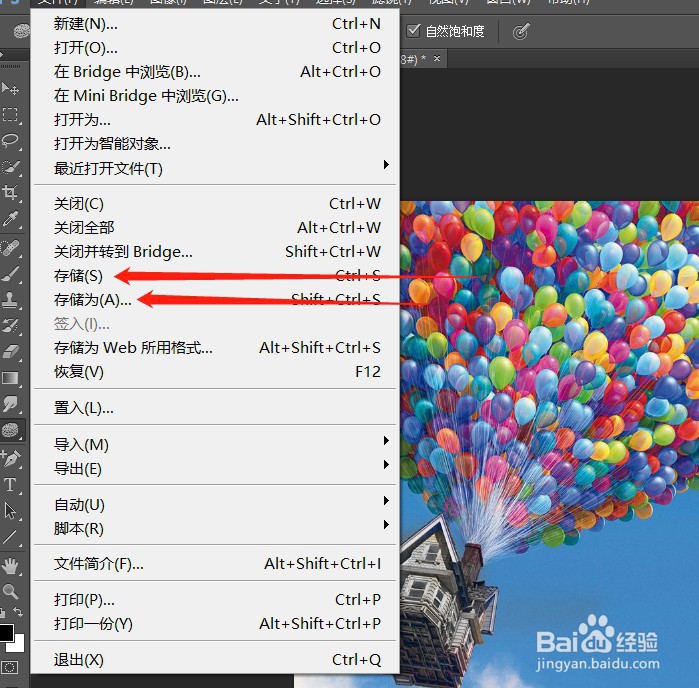The width and height of the screenshot is (699, 688).
Task: Choose 打开为智能对象... menu item
Action: (215, 144)
